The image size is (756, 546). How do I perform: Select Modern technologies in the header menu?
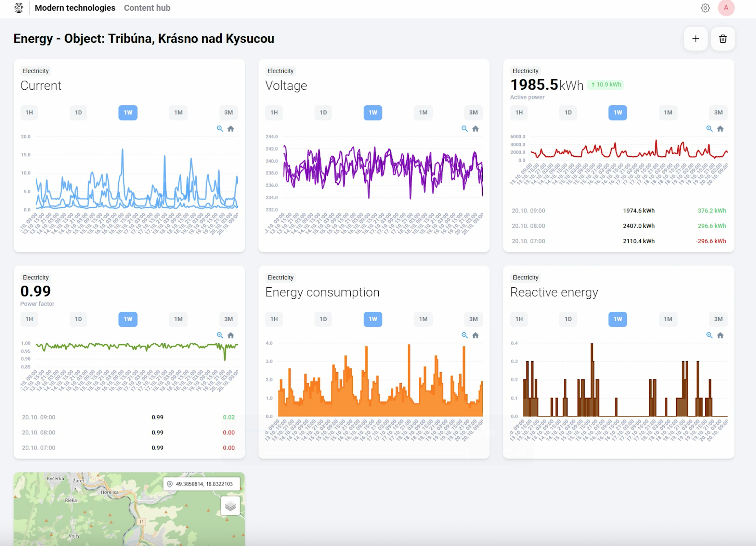point(75,8)
